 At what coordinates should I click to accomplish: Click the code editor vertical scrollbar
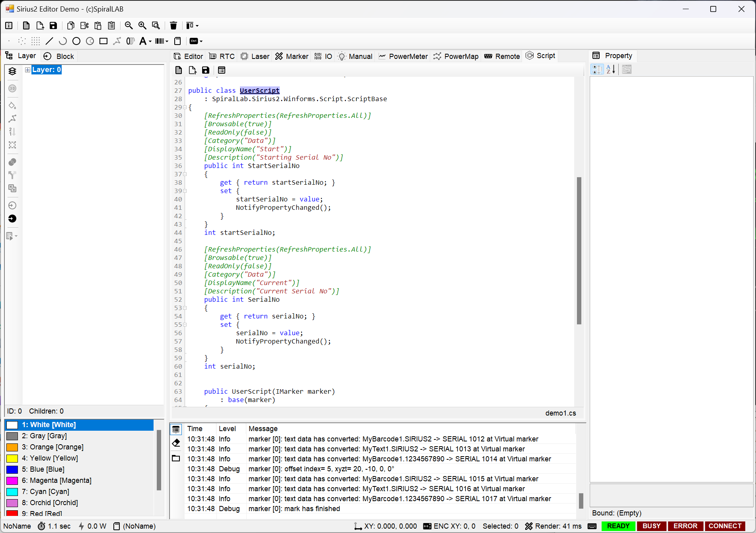coord(579,250)
